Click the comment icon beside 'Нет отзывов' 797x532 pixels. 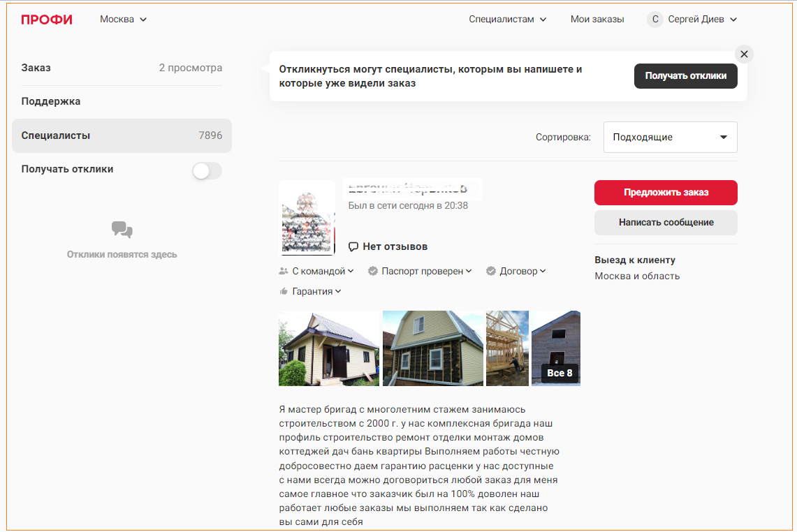coord(353,247)
